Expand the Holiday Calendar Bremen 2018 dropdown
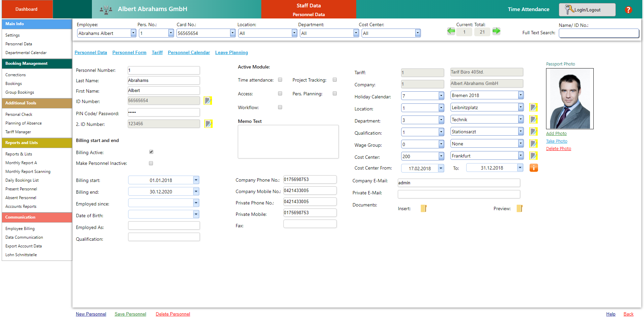This screenshot has width=644, height=327. point(521,95)
